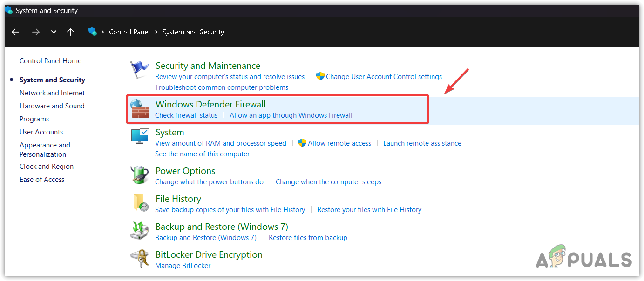Click Allow remote access link
Screen dimensions: 644x281
pos(339,143)
